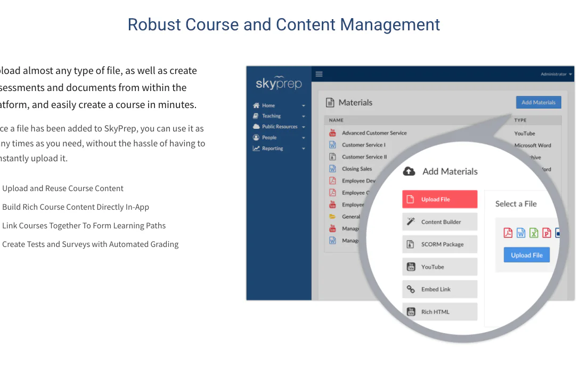Click the Reporting chart icon
This screenshot has width=588, height=379.
(x=256, y=148)
